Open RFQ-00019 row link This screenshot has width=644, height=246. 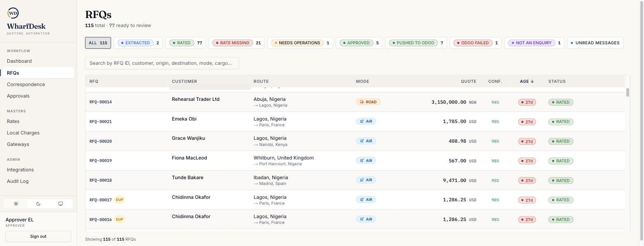101,161
